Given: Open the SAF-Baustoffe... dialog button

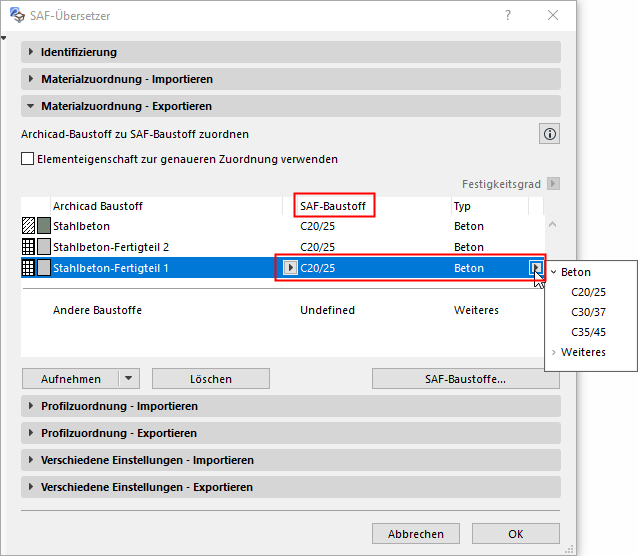Looking at the screenshot, I should pos(465,379).
